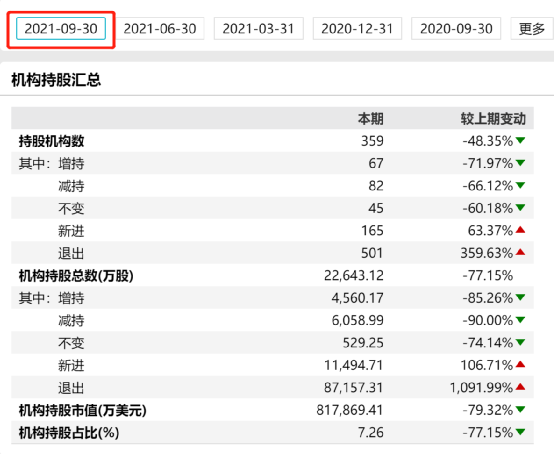Click the down arrow beside -74.14%

tap(520, 342)
